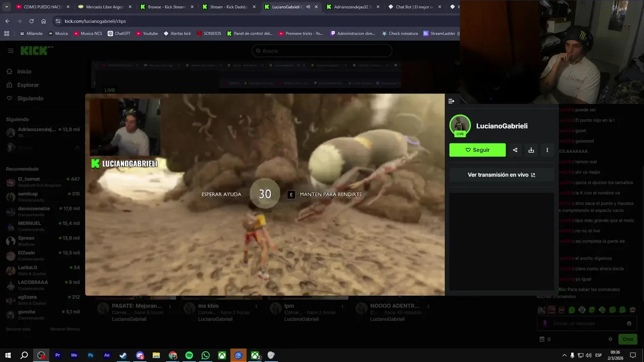Switch to Chat Bot browser tab
644x362 pixels.
click(x=415, y=7)
